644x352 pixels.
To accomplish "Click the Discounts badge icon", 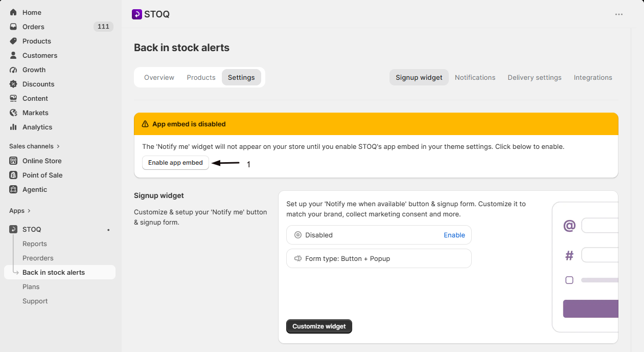I will coord(13,84).
